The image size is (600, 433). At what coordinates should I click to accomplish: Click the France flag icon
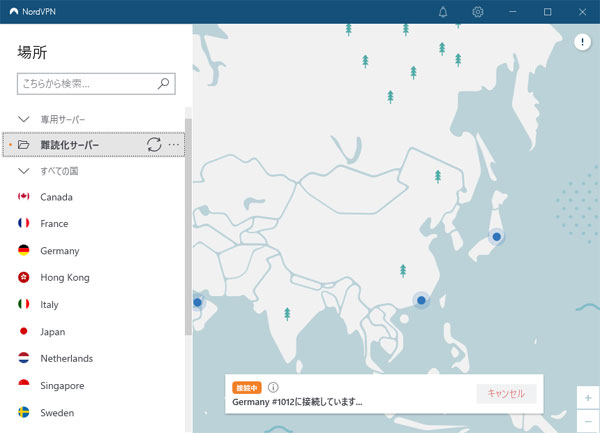click(x=24, y=223)
